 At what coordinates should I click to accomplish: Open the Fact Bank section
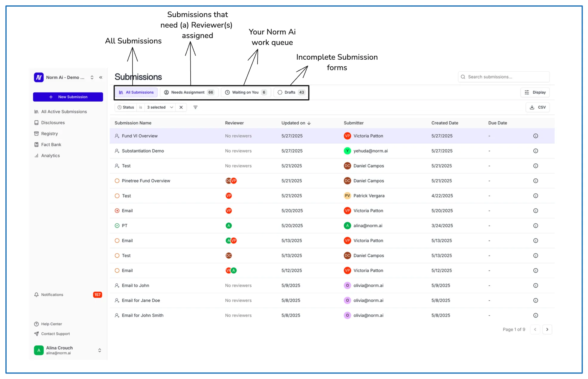(x=48, y=145)
